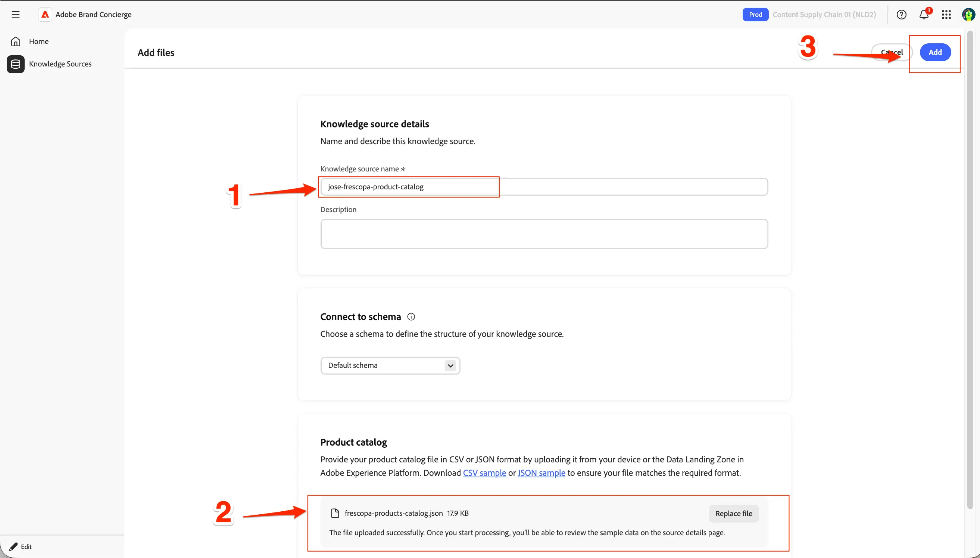
Task: Click the Knowledge Sources database icon
Action: point(16,64)
